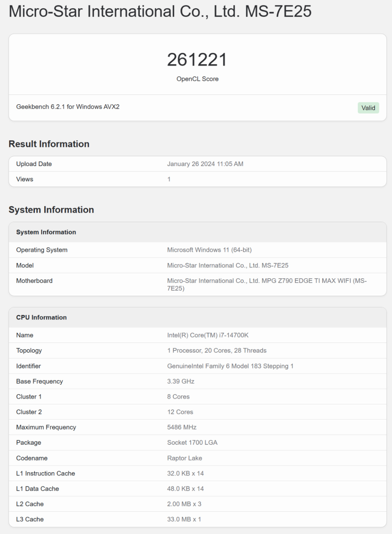Click the 3.39 GHz base frequency value
Image resolution: width=392 pixels, height=534 pixels.
point(181,381)
